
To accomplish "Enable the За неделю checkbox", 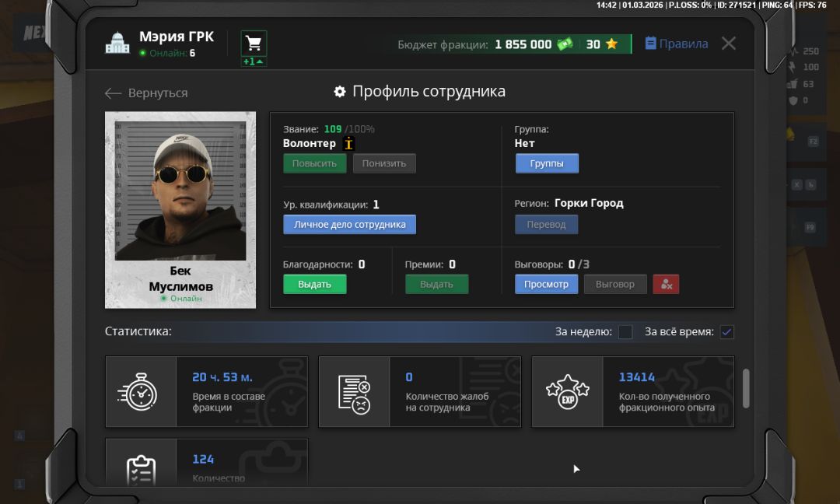I will coord(625,332).
